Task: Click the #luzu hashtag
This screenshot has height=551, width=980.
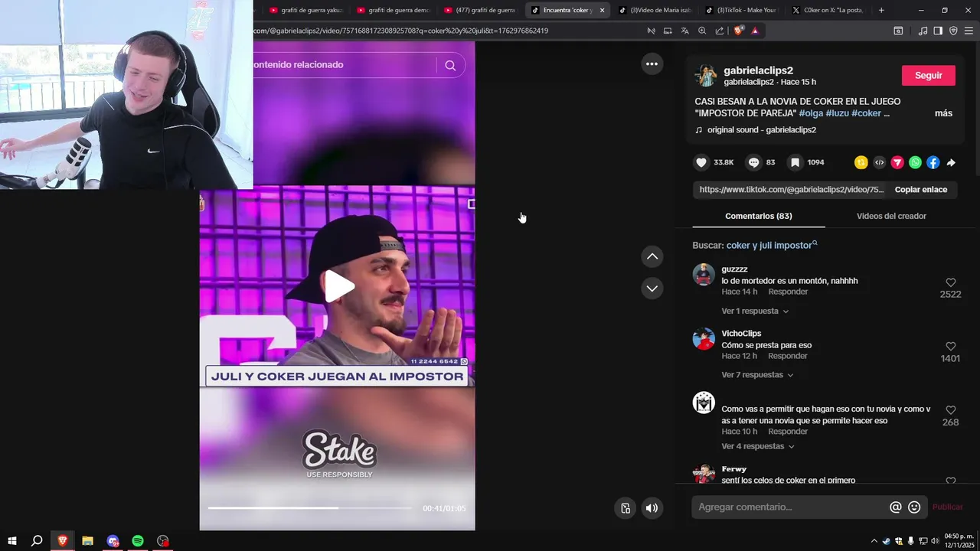Action: pyautogui.click(x=838, y=113)
